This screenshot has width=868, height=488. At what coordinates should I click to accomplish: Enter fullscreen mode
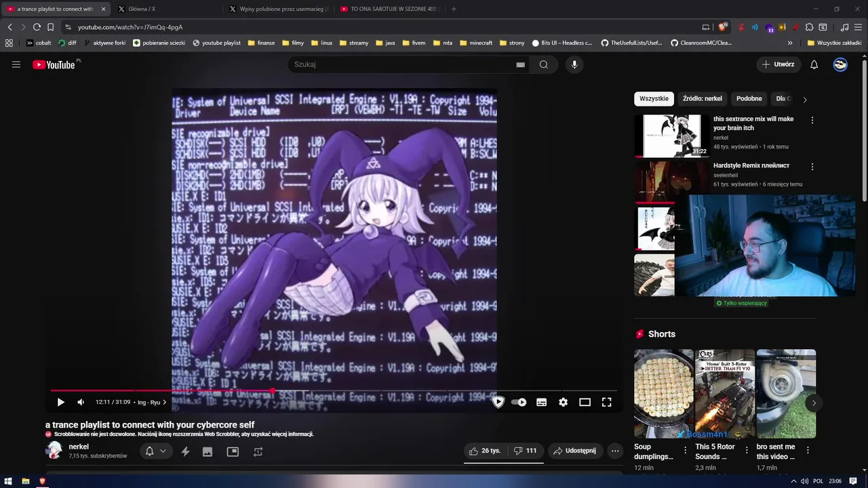(607, 402)
